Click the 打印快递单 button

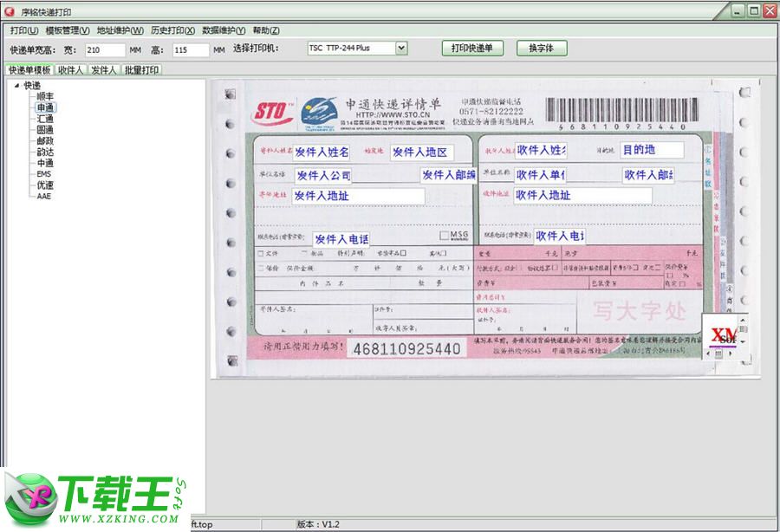click(472, 49)
